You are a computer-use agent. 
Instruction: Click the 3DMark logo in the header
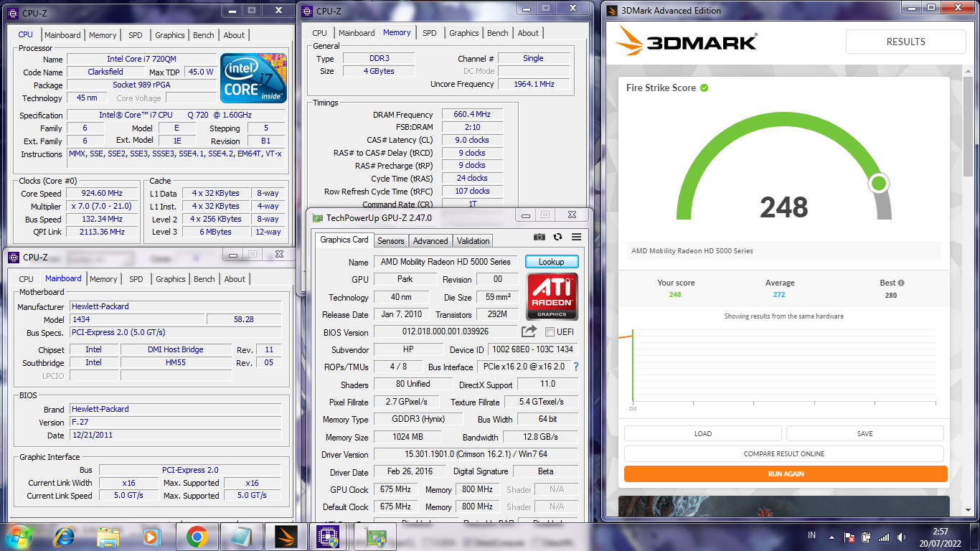click(687, 42)
